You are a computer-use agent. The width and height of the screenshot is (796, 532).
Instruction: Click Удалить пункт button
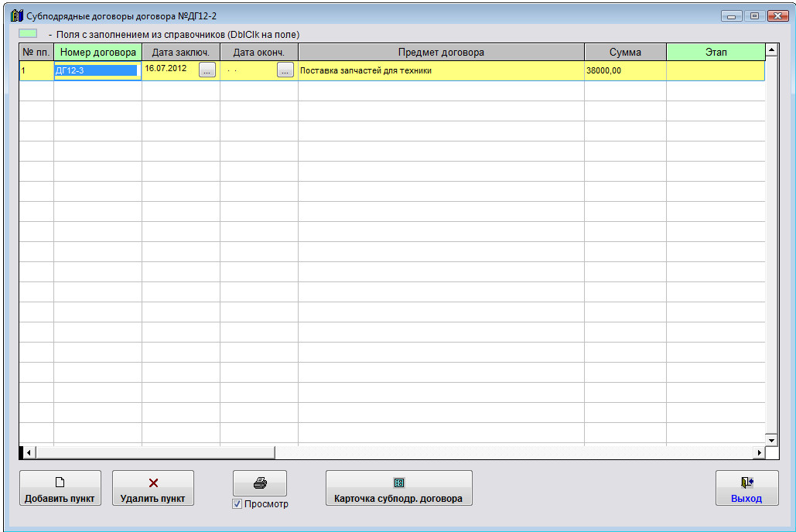point(153,488)
